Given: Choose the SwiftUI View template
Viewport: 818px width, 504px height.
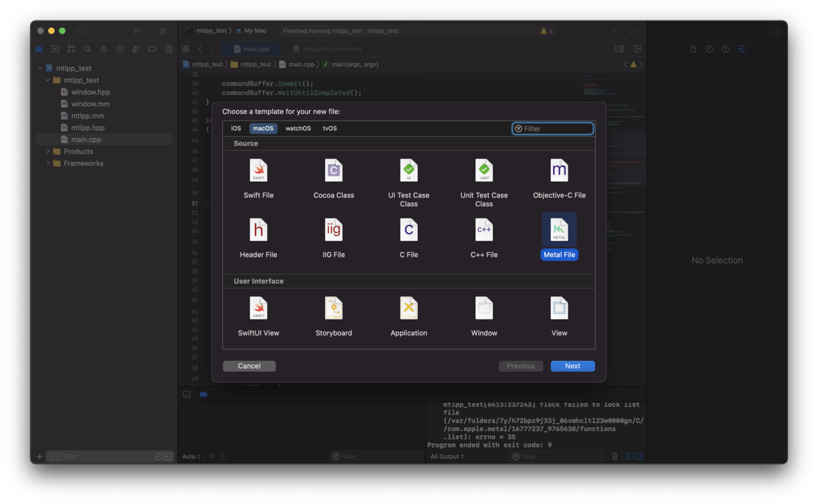Looking at the screenshot, I should (x=258, y=317).
